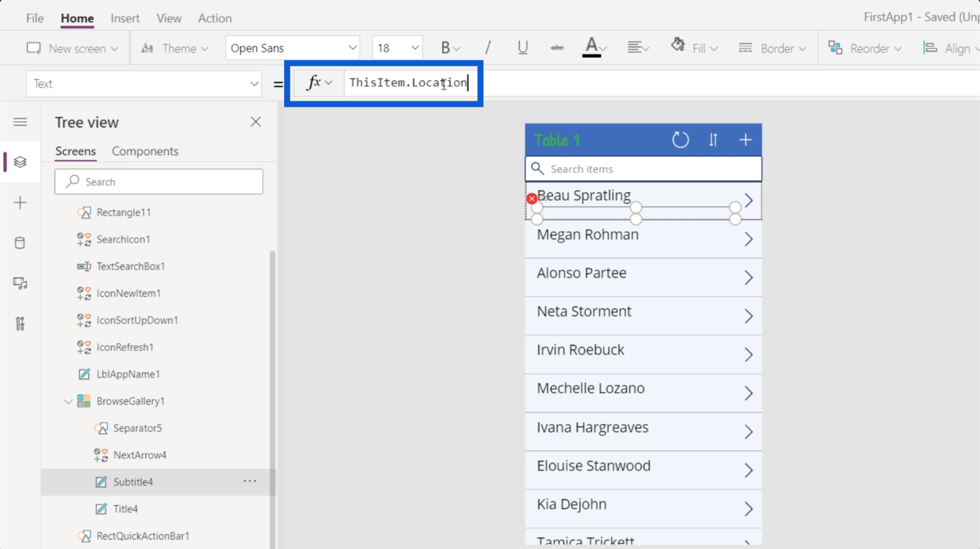This screenshot has width=980, height=549.
Task: Click the arrow next to Mechelle Lozano
Action: coord(748,393)
